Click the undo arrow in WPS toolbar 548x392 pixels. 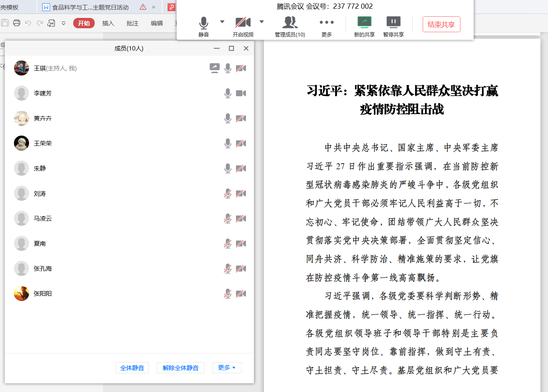[28, 23]
